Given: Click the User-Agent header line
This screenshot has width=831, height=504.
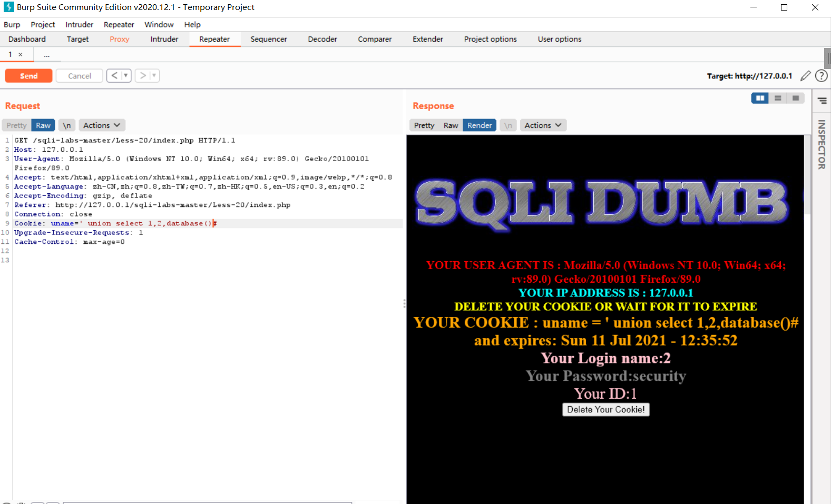Looking at the screenshot, I should (x=191, y=163).
